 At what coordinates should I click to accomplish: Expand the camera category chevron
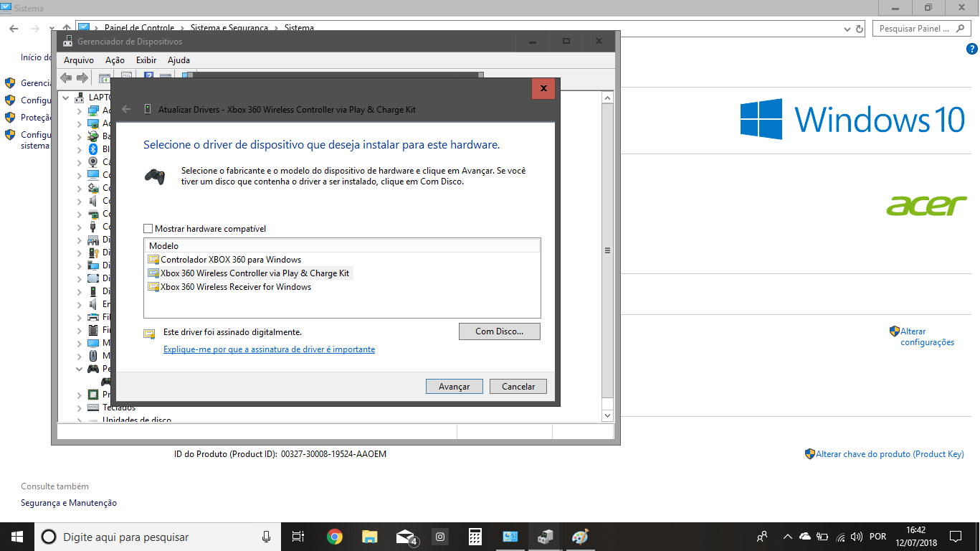pos(79,162)
